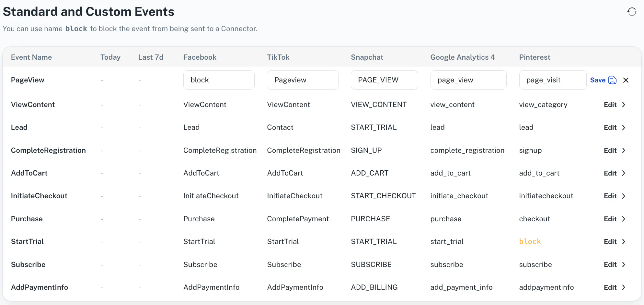The width and height of the screenshot is (644, 305).
Task: Click the InitiateCheckout row chevron
Action: (x=624, y=196)
